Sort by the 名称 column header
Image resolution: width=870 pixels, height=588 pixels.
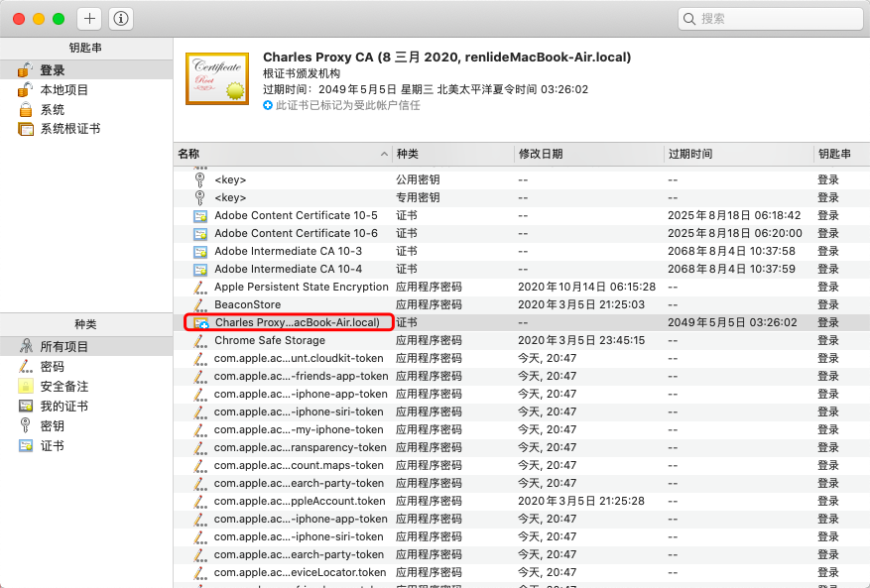point(283,154)
